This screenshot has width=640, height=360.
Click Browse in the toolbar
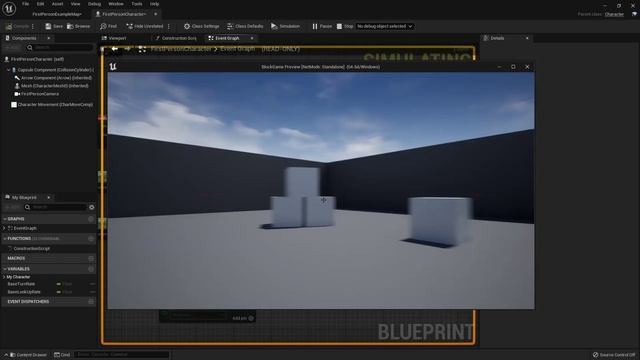tap(78, 26)
